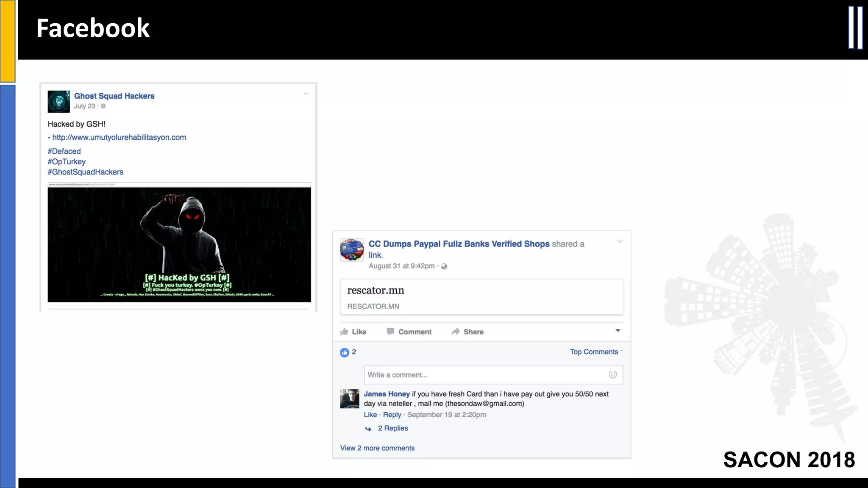868x488 pixels.
Task: Open the July 23 post timestamp
Action: click(84, 106)
